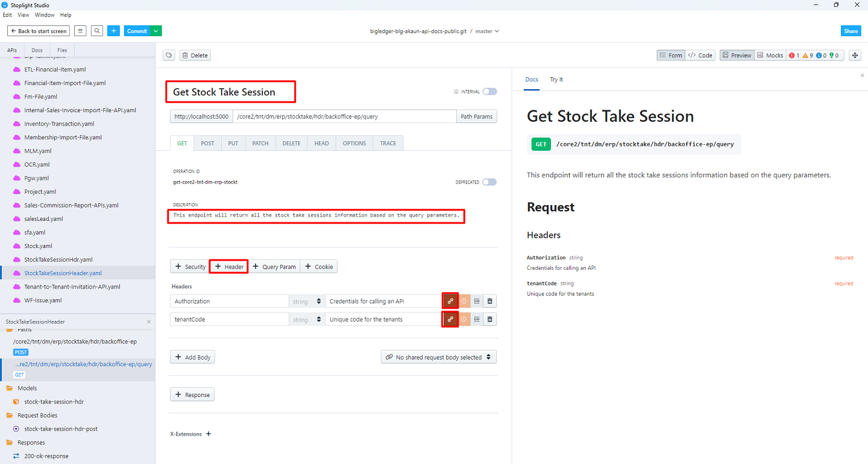868x464 pixels.
Task: Open the tags icon beside Delete
Action: [x=169, y=56]
